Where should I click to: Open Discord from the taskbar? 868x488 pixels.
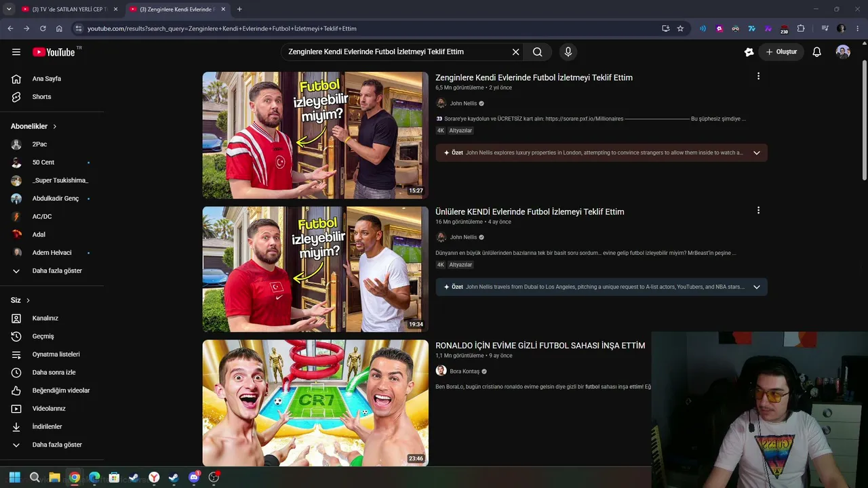(194, 477)
